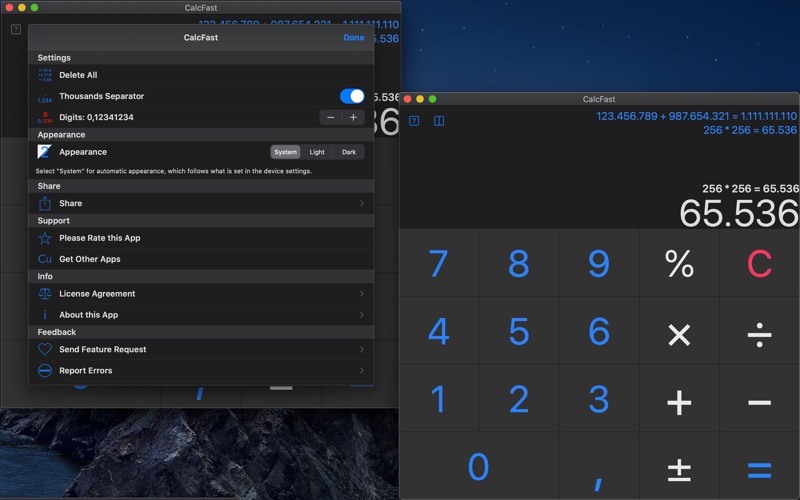Decrease digits with the minus stepper

coord(331,117)
